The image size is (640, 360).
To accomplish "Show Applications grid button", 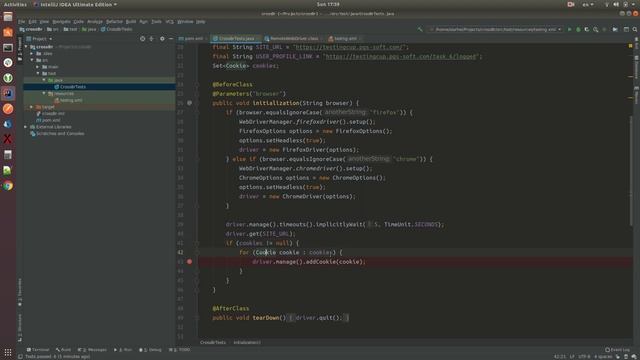I will [8, 352].
